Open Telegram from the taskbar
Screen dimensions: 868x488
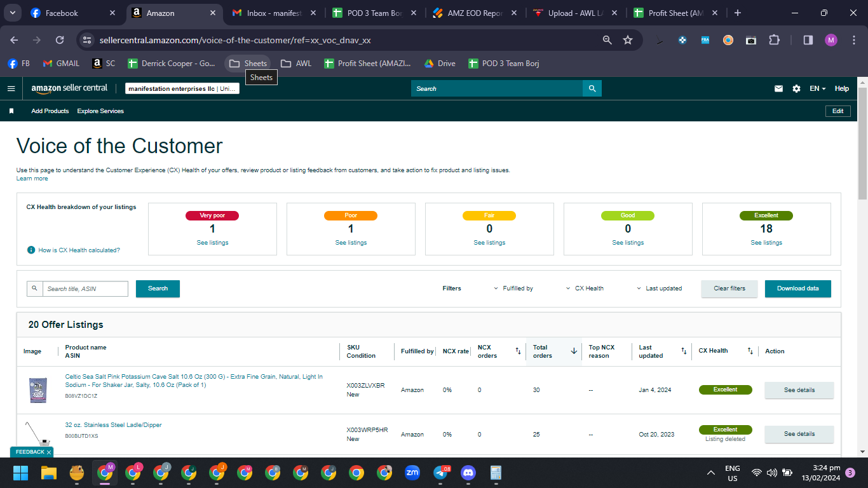tap(440, 473)
